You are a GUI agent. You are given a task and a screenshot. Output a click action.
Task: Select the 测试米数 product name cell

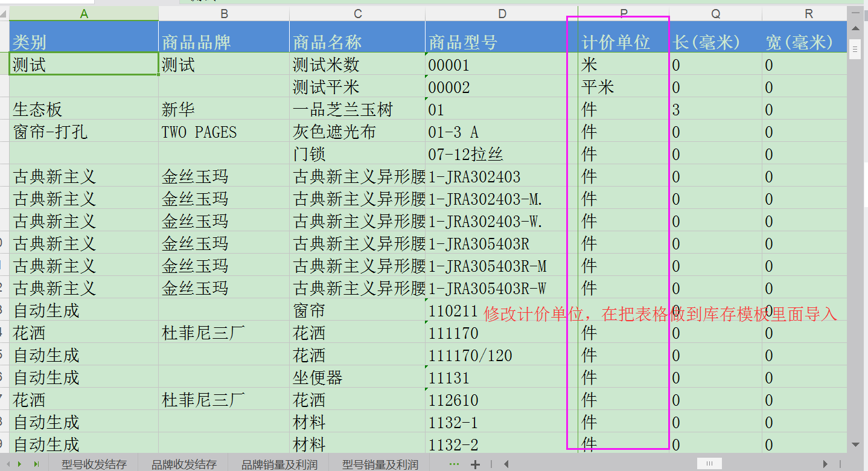[357, 64]
